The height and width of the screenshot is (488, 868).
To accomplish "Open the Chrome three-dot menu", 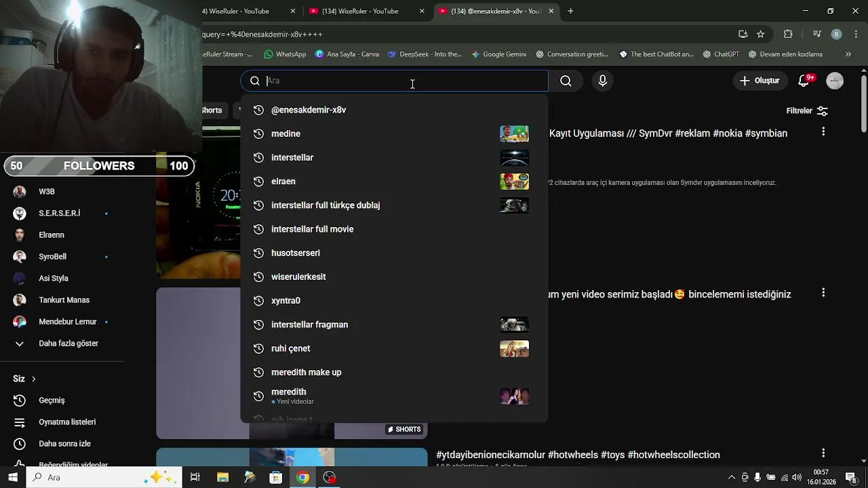I will pyautogui.click(x=856, y=34).
